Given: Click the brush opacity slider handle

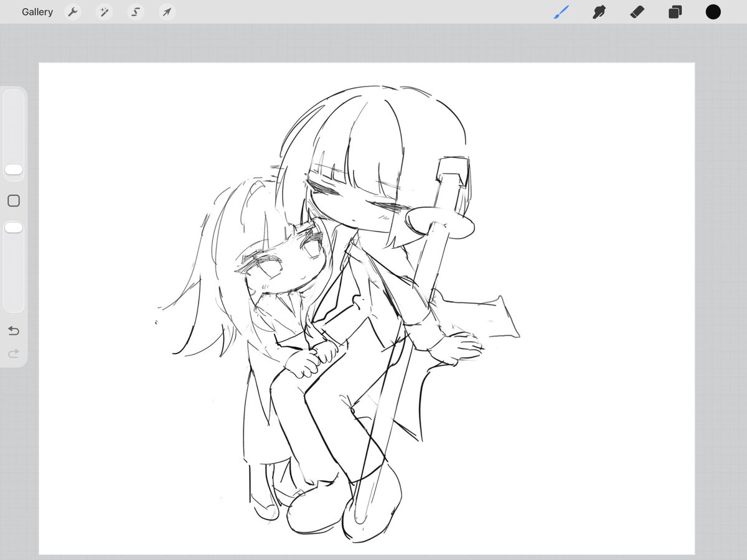Looking at the screenshot, I should pos(14,228).
